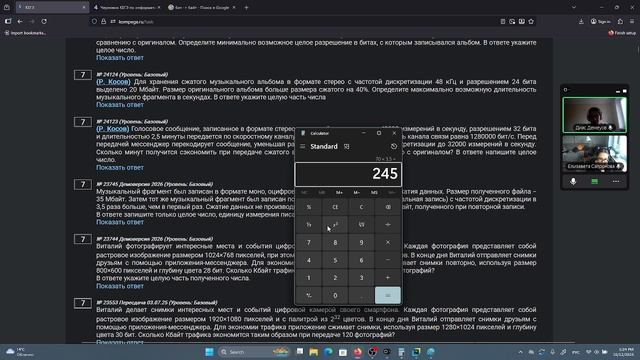This screenshot has height=360, width=640.
Task: Open 'Показать ответ' for task 24124
Action: pos(120,105)
